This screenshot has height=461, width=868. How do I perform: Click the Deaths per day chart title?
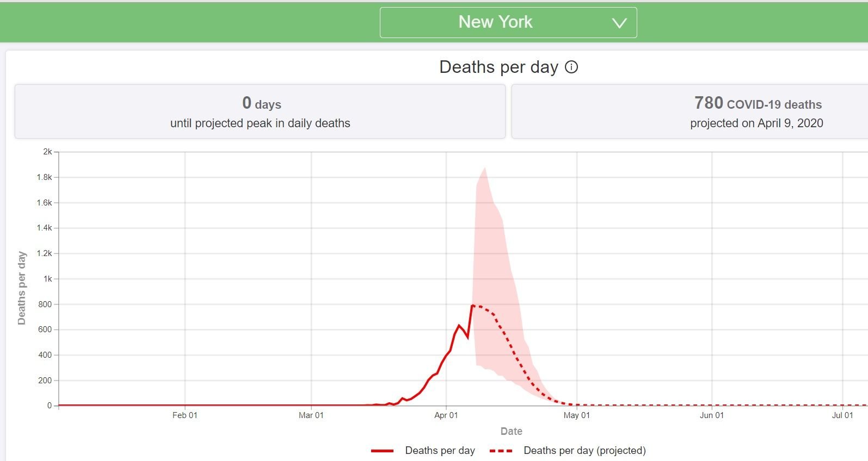click(x=498, y=67)
